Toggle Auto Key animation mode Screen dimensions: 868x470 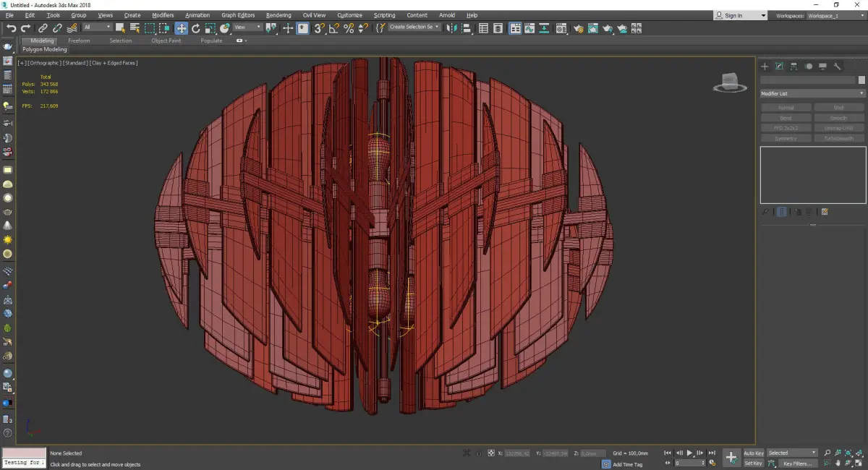(x=753, y=453)
